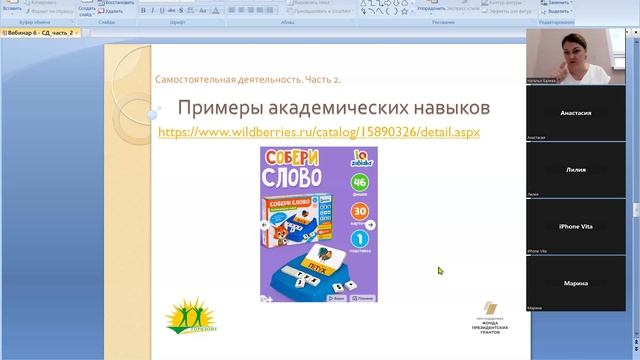Toggle Bold formatting

143,11
